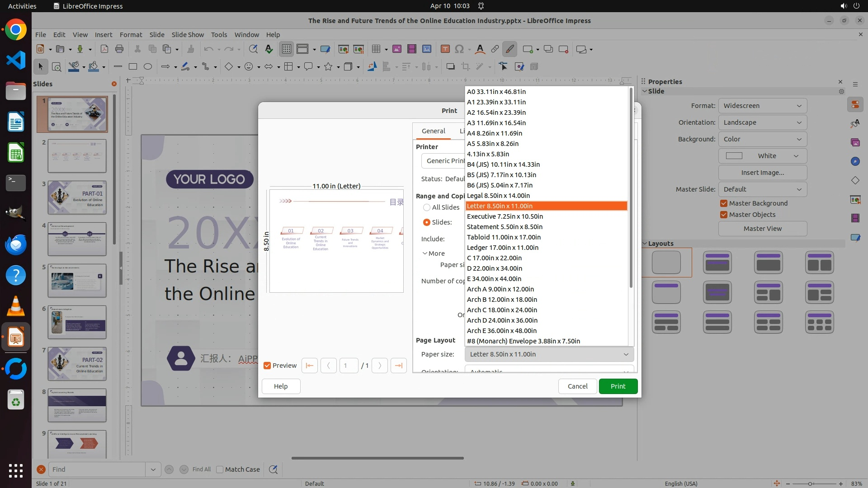Select the Rectangle shape tool
This screenshot has width=868, height=488.
132,67
